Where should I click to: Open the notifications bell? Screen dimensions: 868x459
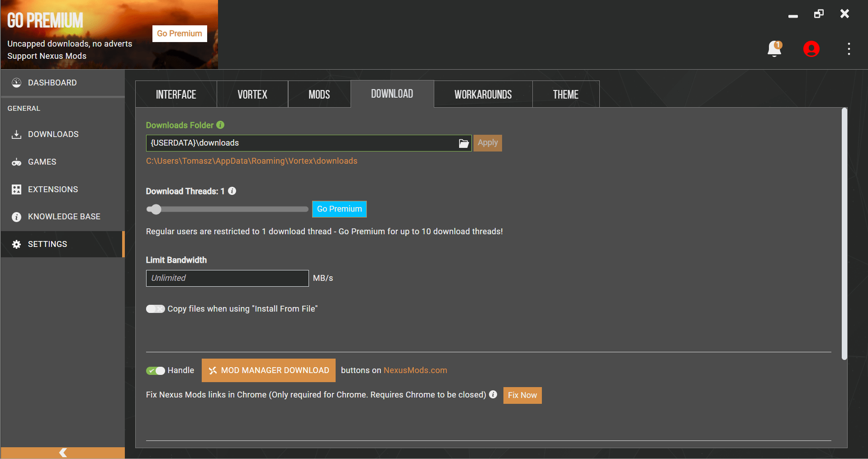coord(774,49)
